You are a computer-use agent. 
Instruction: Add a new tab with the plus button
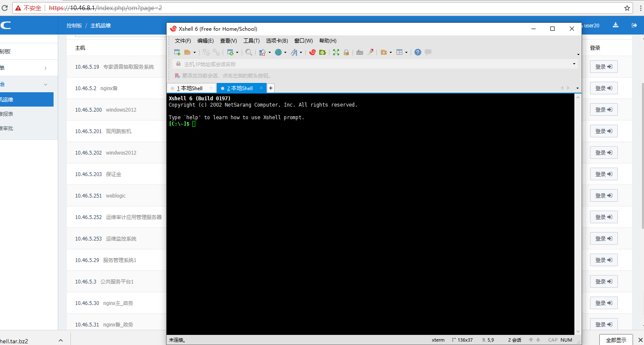(x=271, y=88)
